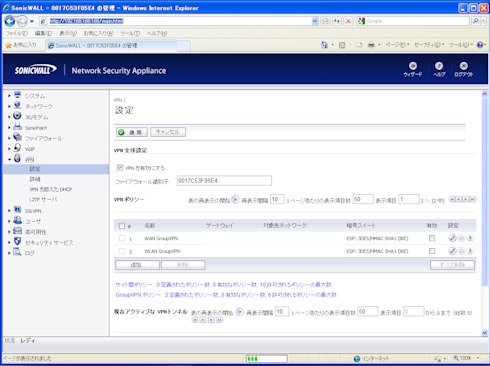Click the ファイアウォール icon in sidebar
Image resolution: width=490 pixels, height=366 pixels.
(18, 137)
